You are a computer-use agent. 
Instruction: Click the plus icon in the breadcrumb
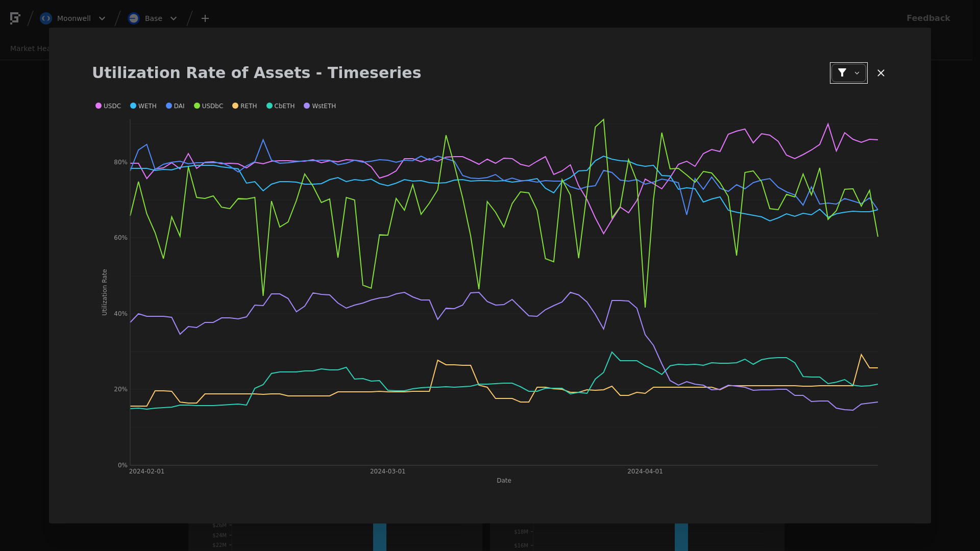205,18
